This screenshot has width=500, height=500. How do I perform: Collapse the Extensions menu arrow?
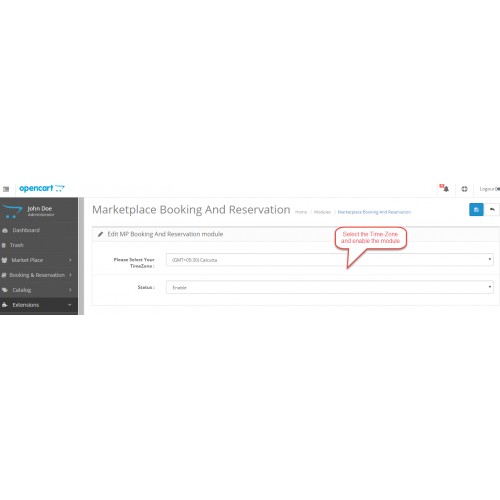[x=70, y=305]
